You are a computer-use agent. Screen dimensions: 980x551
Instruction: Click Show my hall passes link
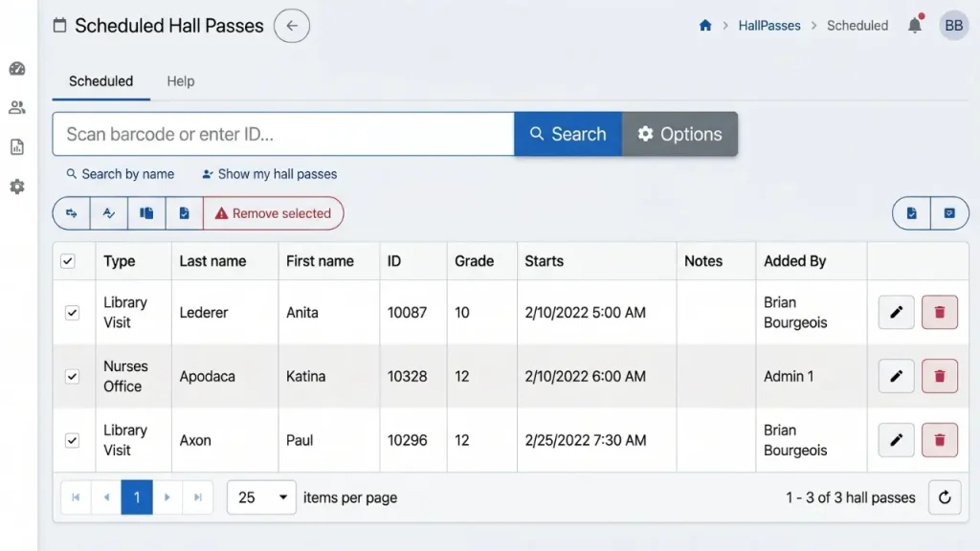[269, 174]
